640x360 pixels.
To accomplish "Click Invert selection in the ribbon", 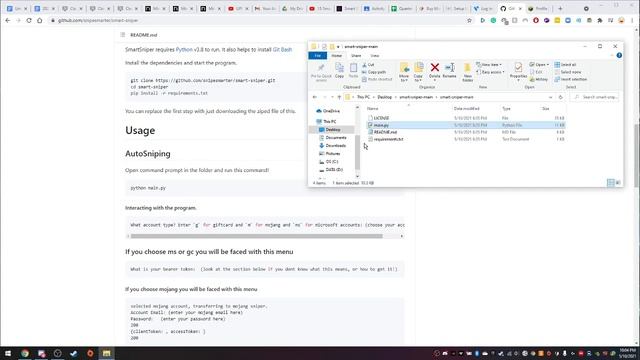I will click(x=570, y=79).
